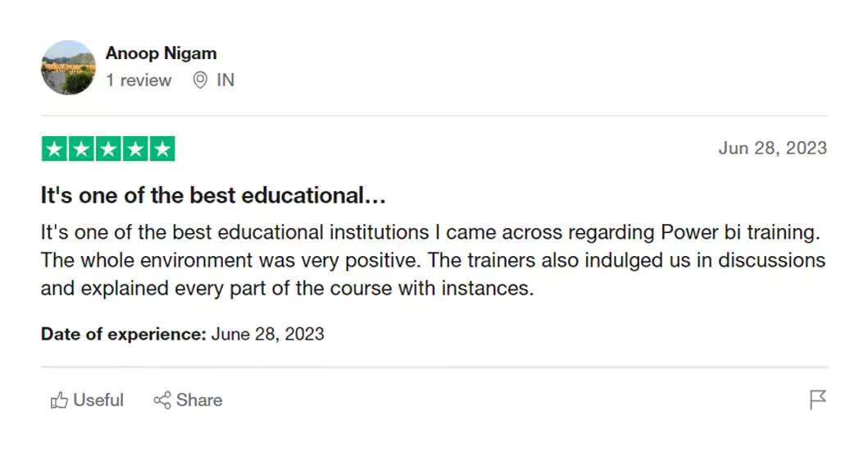This screenshot has height=457, width=868.
Task: Click the Jun 28, 2023 review date
Action: [772, 149]
